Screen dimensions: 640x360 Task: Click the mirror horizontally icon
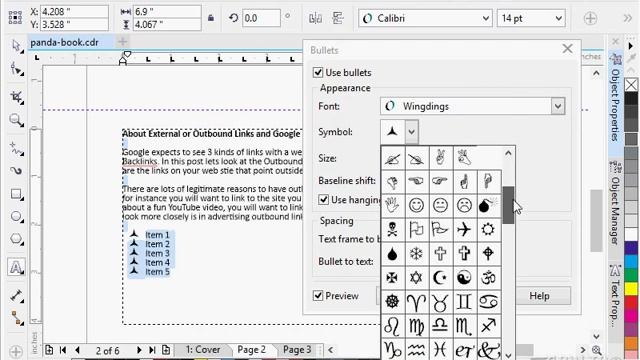(x=315, y=18)
